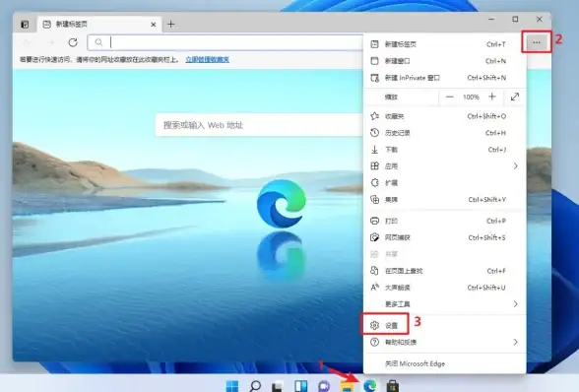Viewport: 579px width, 392px height.
Task: Open the tab actions menu icon left of the tab
Action: click(25, 25)
